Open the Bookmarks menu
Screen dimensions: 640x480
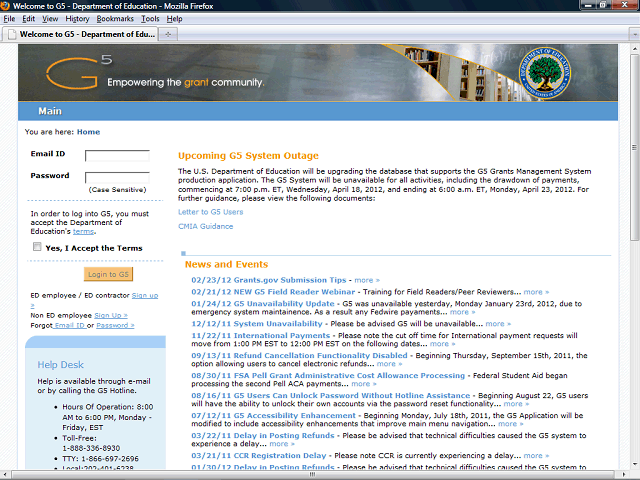coord(115,19)
